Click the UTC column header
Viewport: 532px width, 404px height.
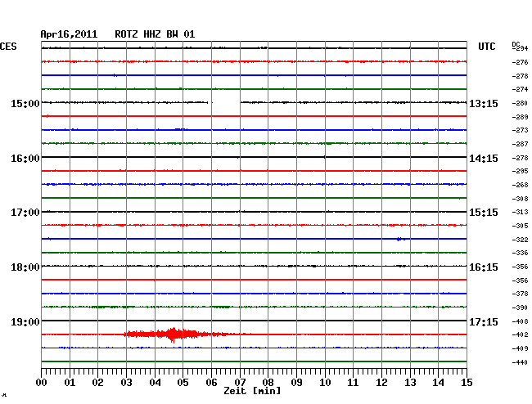coord(486,47)
